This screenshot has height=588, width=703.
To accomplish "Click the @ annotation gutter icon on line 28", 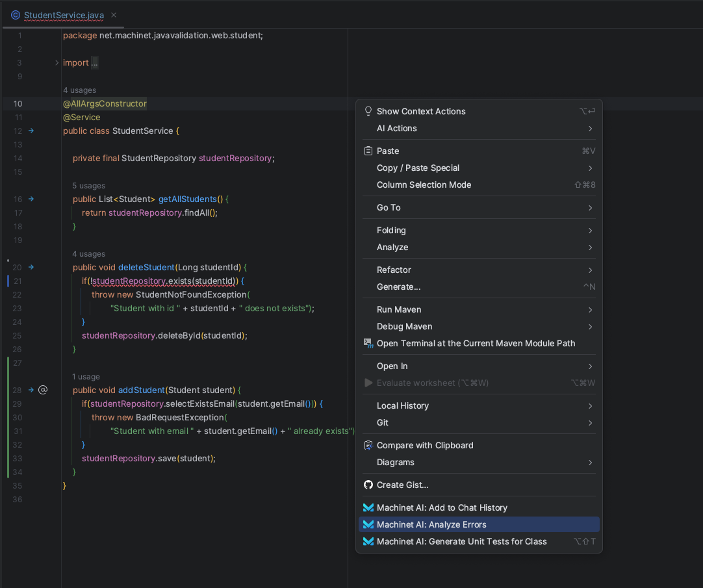I will click(43, 389).
